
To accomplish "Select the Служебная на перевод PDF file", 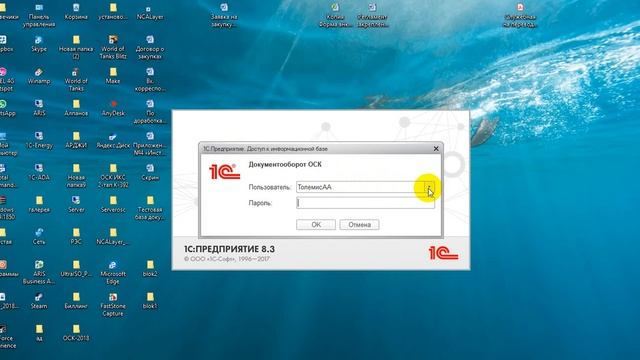I will (520, 16).
